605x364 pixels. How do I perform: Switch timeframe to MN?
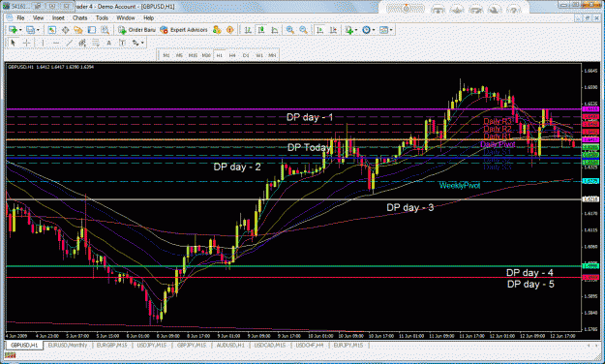(272, 55)
